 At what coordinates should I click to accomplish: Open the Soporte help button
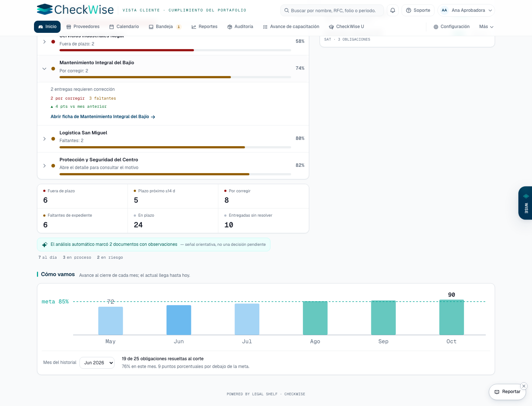tap(418, 10)
